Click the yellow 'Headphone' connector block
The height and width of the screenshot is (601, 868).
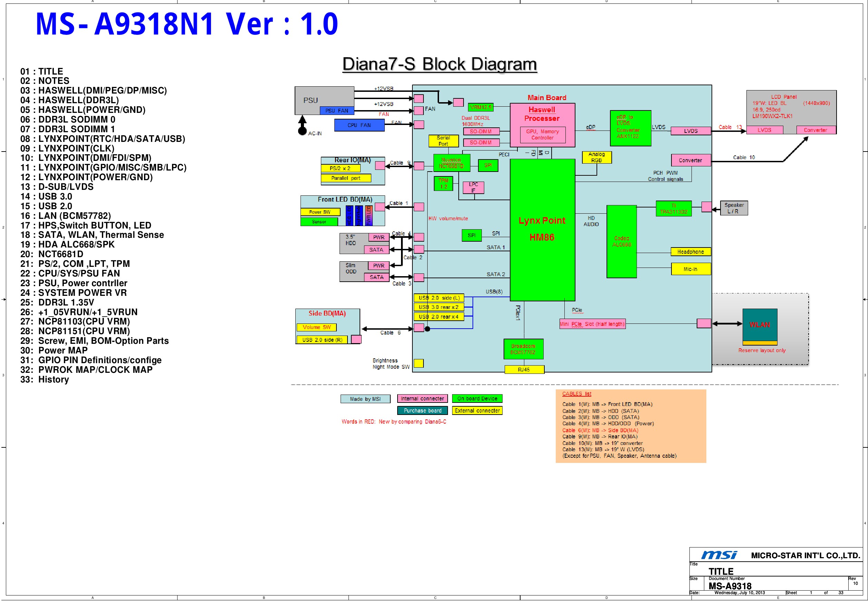[690, 252]
